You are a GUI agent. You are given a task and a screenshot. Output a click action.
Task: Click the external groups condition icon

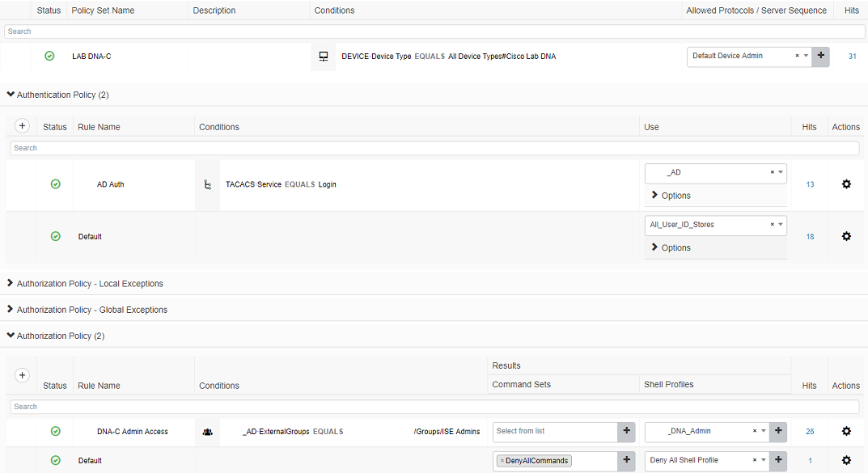[x=208, y=432]
